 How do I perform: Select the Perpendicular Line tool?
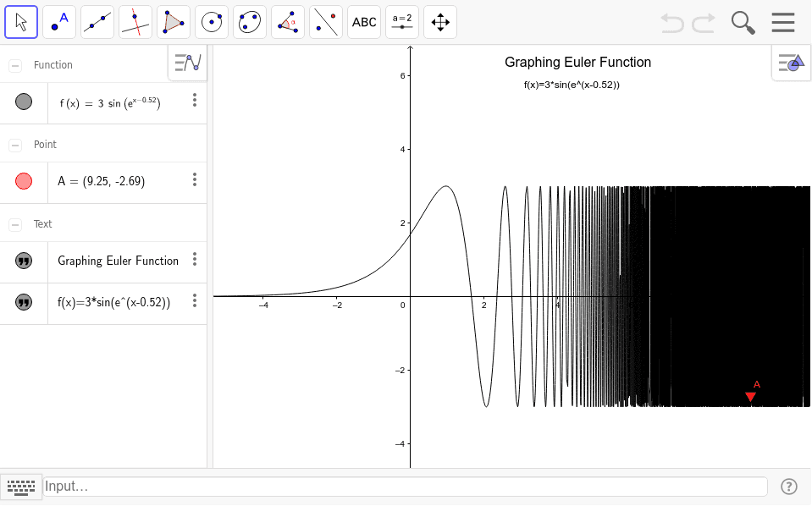click(135, 22)
